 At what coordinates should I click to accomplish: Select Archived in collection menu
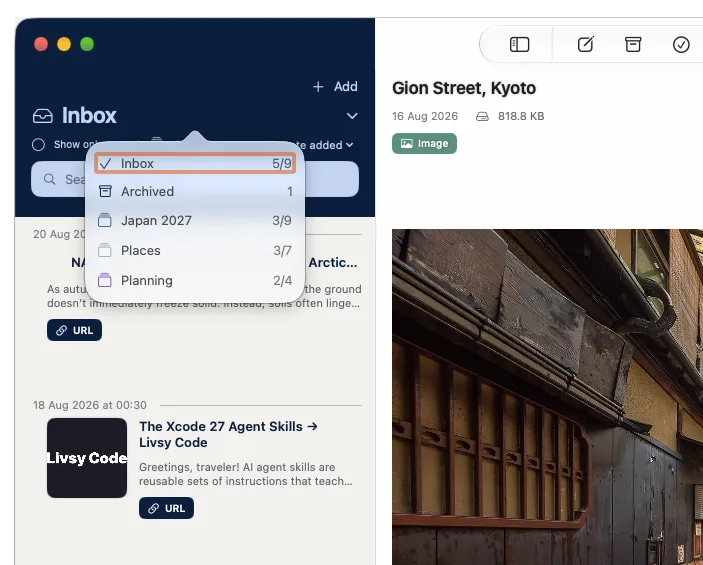[x=195, y=191]
